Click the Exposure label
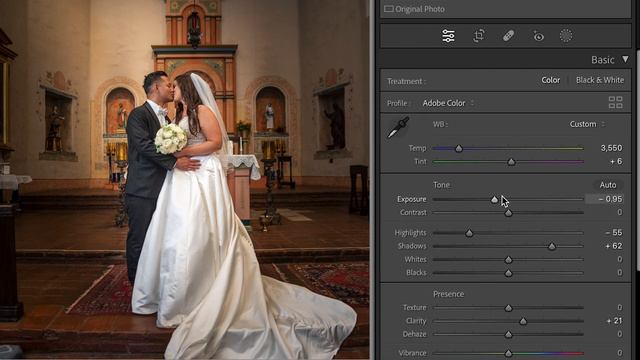This screenshot has width=640, height=360. pyautogui.click(x=411, y=199)
